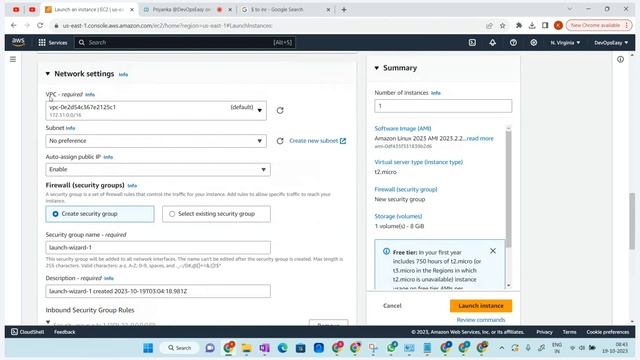Open the help question mark menu
The width and height of the screenshot is (640, 360).
click(513, 42)
